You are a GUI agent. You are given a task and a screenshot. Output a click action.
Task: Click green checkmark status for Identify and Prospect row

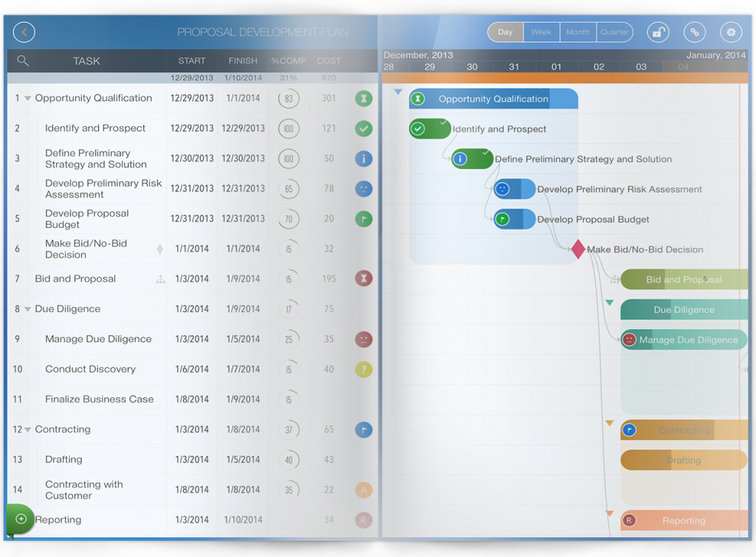[x=363, y=128]
